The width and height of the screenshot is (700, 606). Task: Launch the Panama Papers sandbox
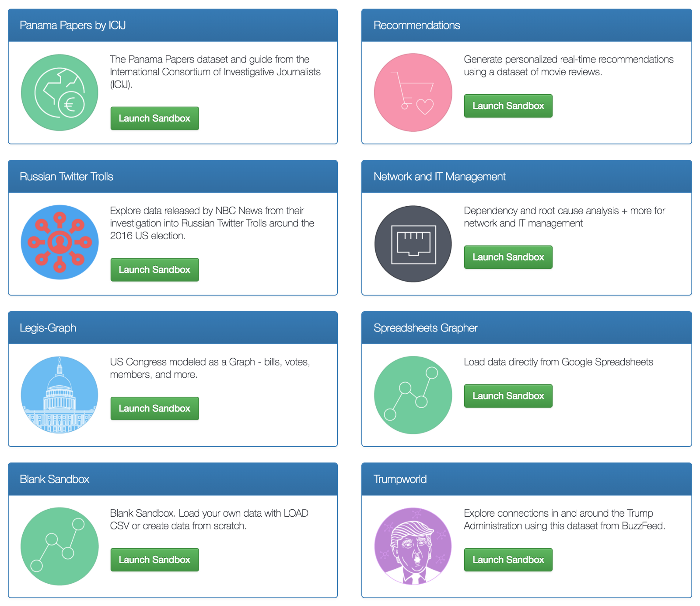[154, 118]
